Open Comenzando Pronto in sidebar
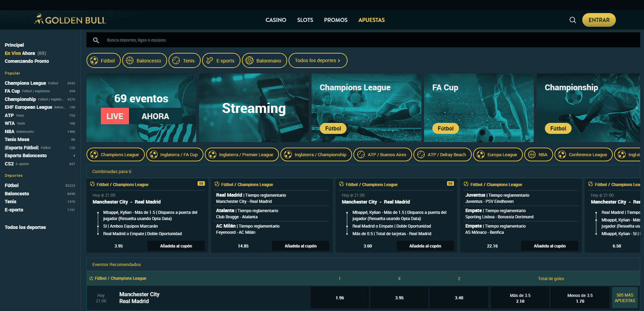 pos(27,61)
